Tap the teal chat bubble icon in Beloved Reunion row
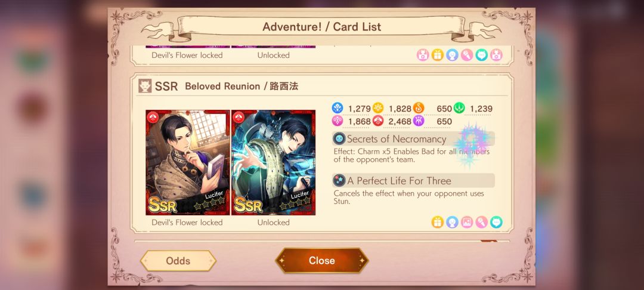 tap(496, 222)
